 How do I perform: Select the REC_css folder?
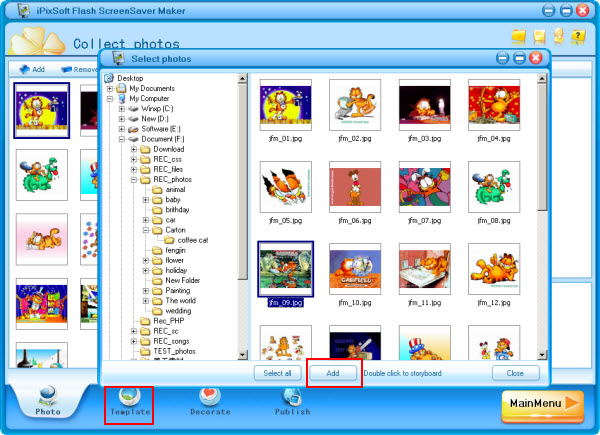tap(167, 159)
